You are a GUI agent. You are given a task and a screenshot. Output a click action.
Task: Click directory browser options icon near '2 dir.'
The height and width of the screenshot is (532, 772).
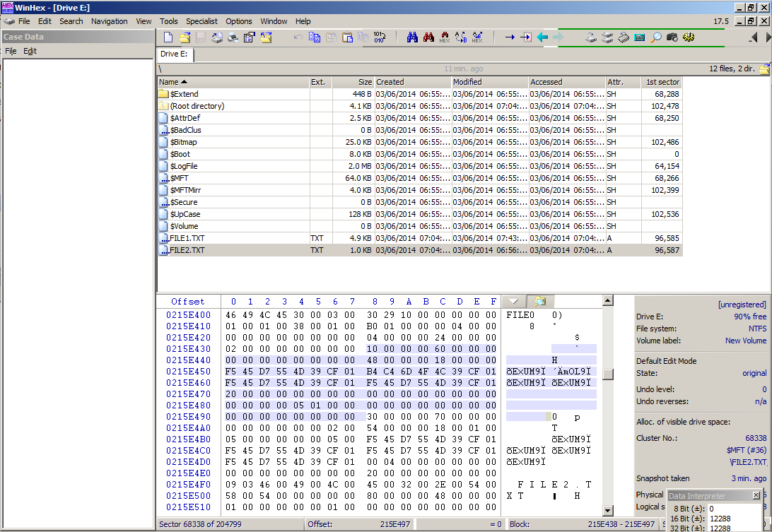[764, 69]
